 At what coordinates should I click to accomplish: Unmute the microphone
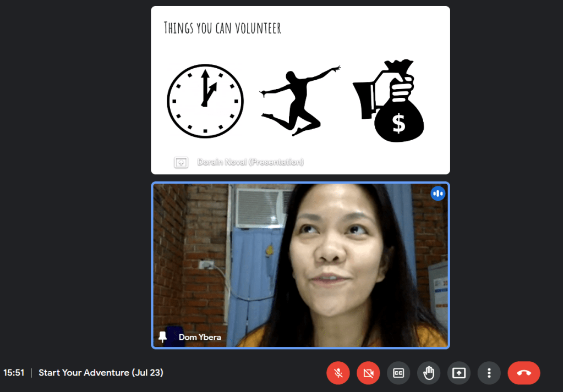pos(338,373)
